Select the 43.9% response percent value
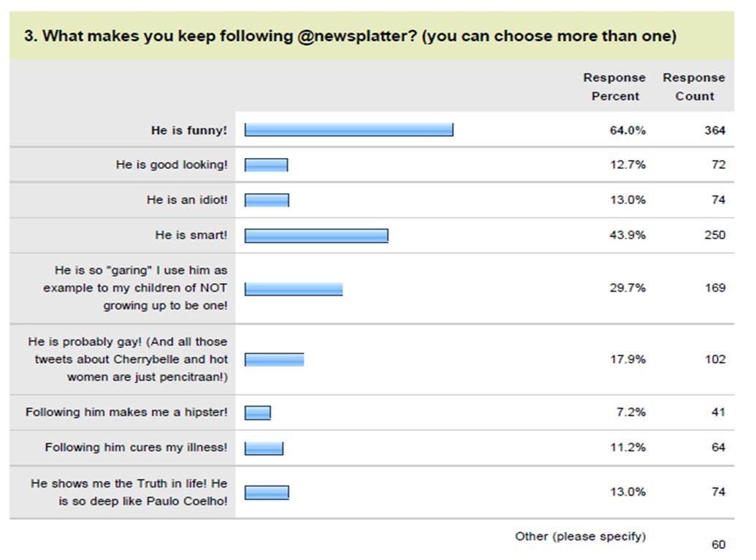The height and width of the screenshot is (560, 756). tap(627, 235)
